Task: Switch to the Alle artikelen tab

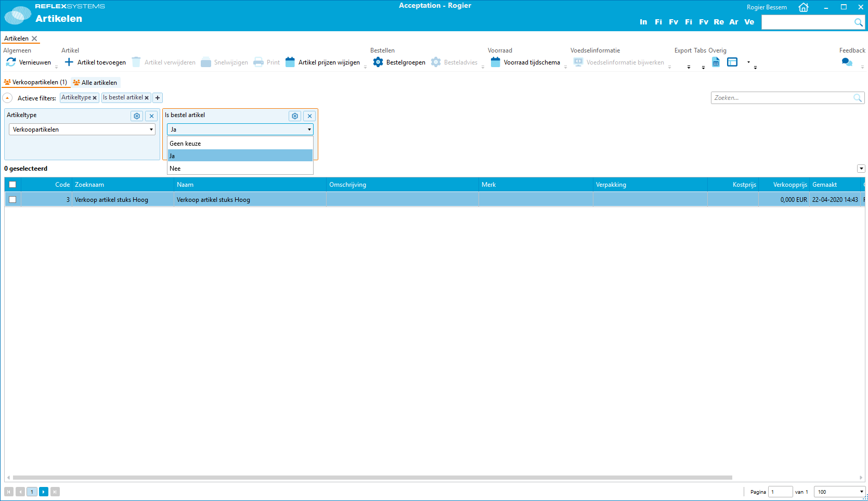Action: coord(95,83)
